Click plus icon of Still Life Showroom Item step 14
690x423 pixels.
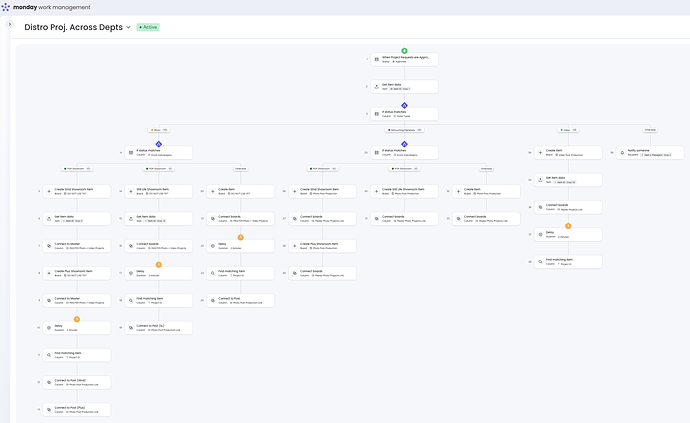point(131,191)
